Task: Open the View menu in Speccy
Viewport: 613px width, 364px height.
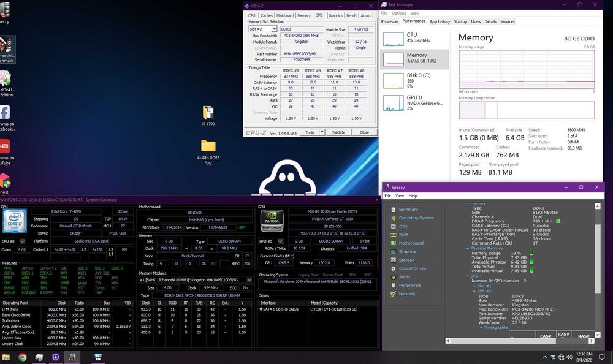Action: (x=400, y=196)
